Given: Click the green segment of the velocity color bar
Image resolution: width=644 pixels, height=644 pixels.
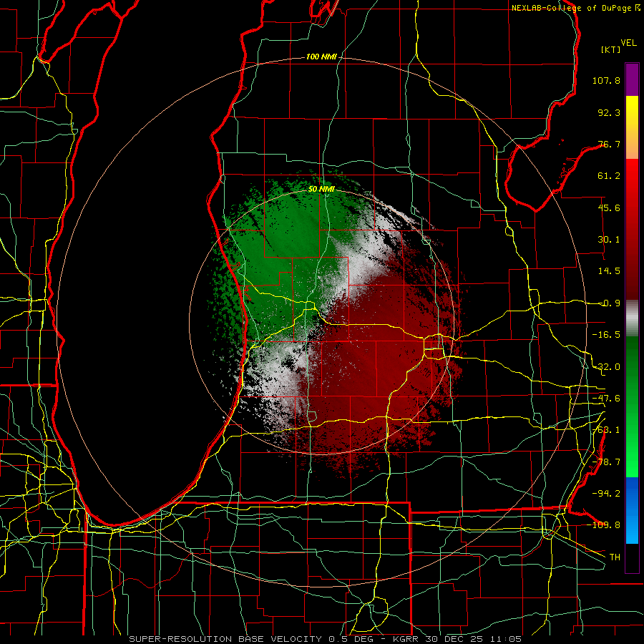Looking at the screenshot, I should tap(632, 406).
